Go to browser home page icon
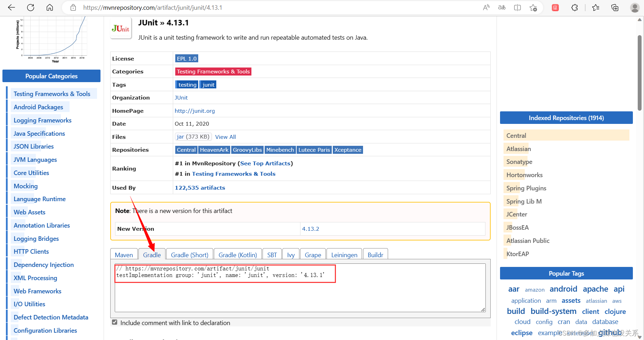Screen dimensions: 644x340 pos(50,8)
